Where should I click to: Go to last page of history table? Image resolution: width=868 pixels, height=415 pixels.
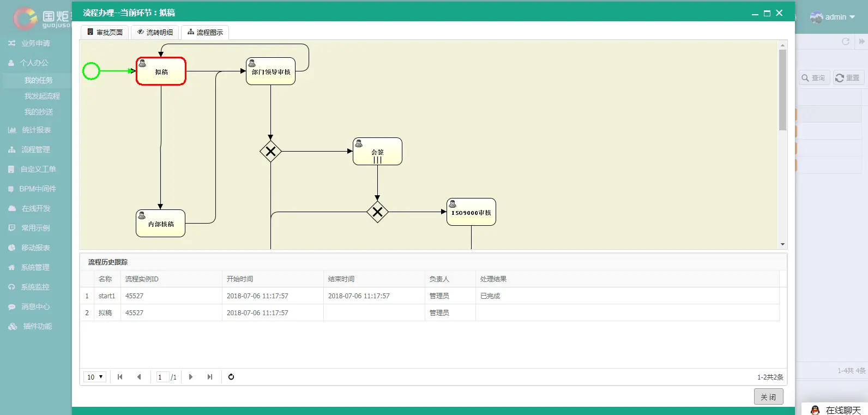coord(210,377)
